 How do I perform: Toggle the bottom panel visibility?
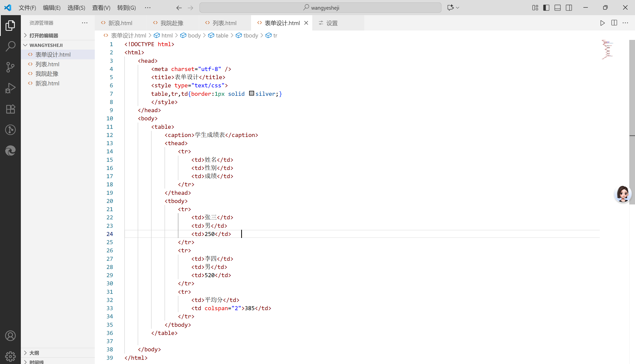click(558, 8)
